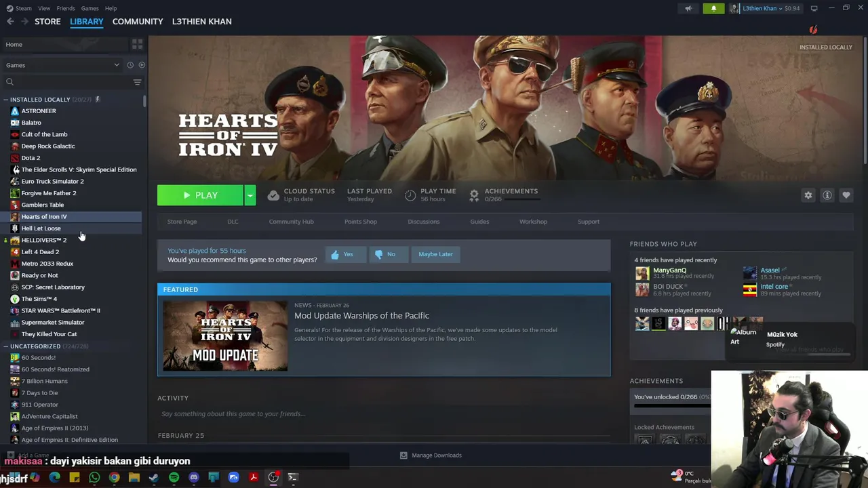Open the Discussions link
This screenshot has height=488, width=868.
click(423, 222)
